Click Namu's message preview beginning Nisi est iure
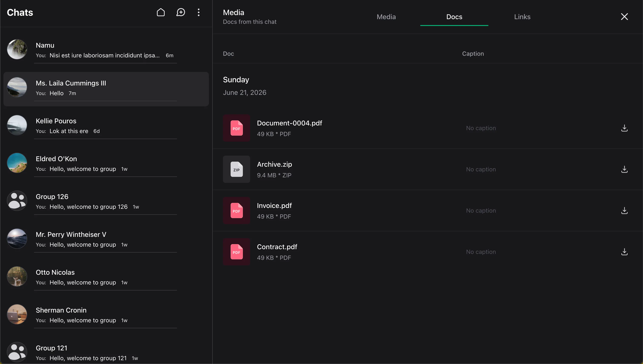Screen dimensions: 643x364 104,55
